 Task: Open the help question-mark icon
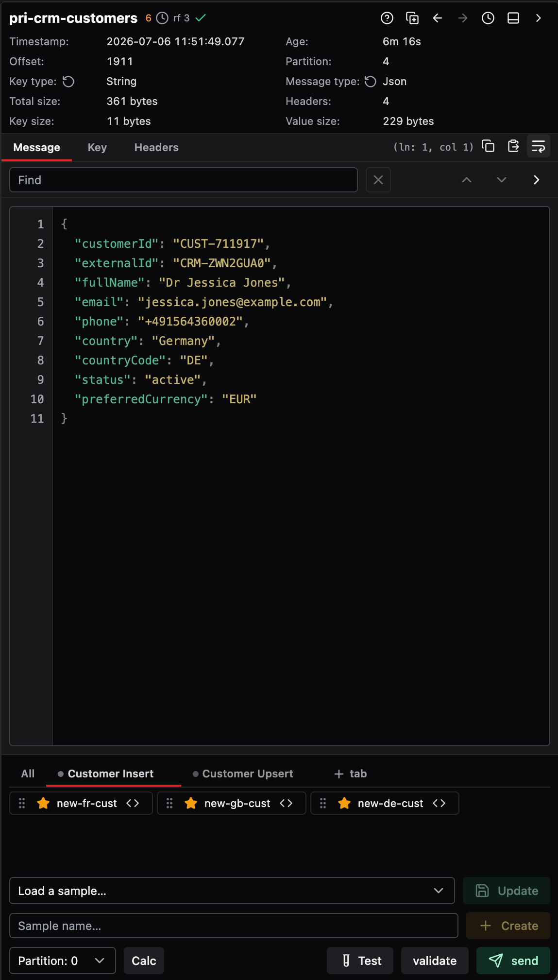387,18
